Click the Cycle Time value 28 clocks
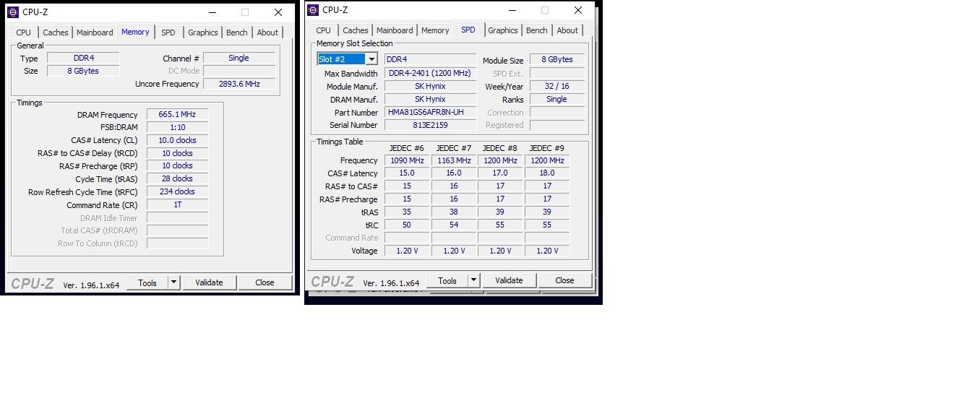980x406 pixels. pos(177,178)
